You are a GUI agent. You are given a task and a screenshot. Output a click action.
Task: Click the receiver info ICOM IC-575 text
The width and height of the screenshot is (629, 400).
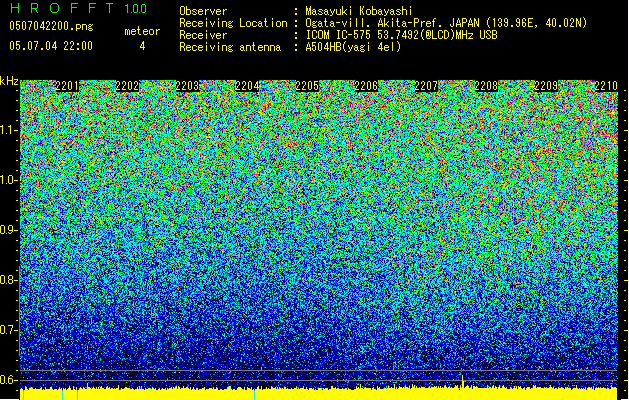[401, 35]
